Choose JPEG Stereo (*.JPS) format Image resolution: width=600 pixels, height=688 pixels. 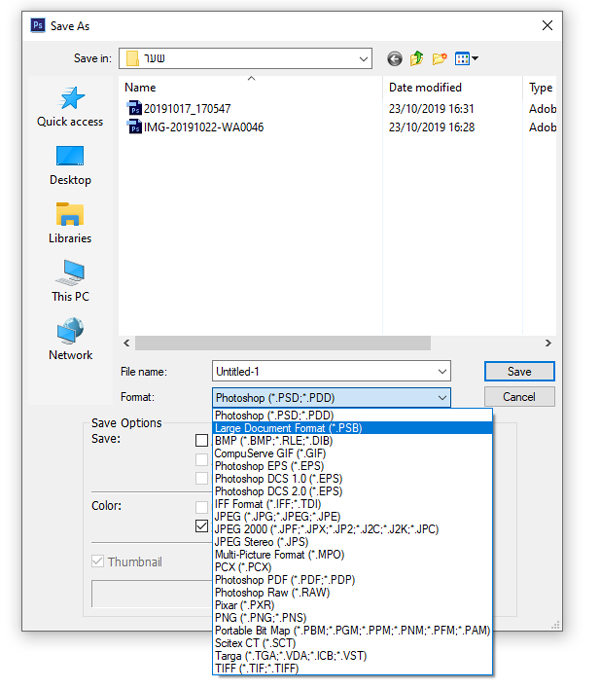(x=352, y=542)
